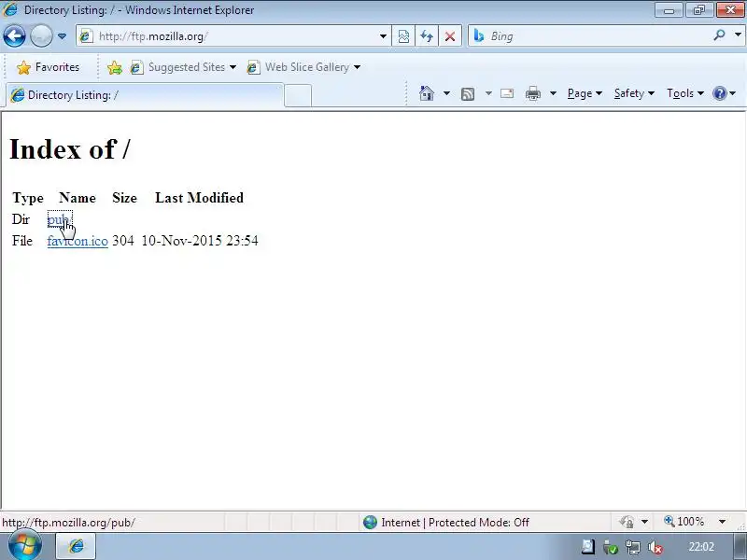This screenshot has width=747, height=560.
Task: Click the Forward navigation arrow button
Action: 41,36
